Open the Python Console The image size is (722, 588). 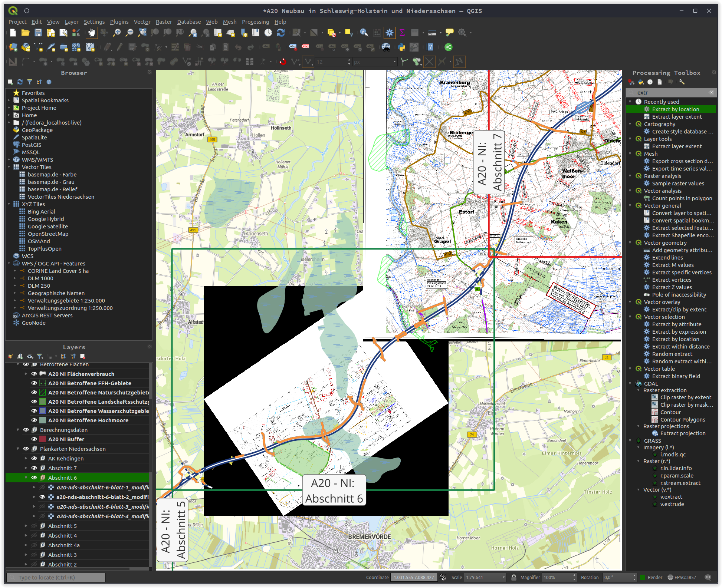tap(402, 47)
